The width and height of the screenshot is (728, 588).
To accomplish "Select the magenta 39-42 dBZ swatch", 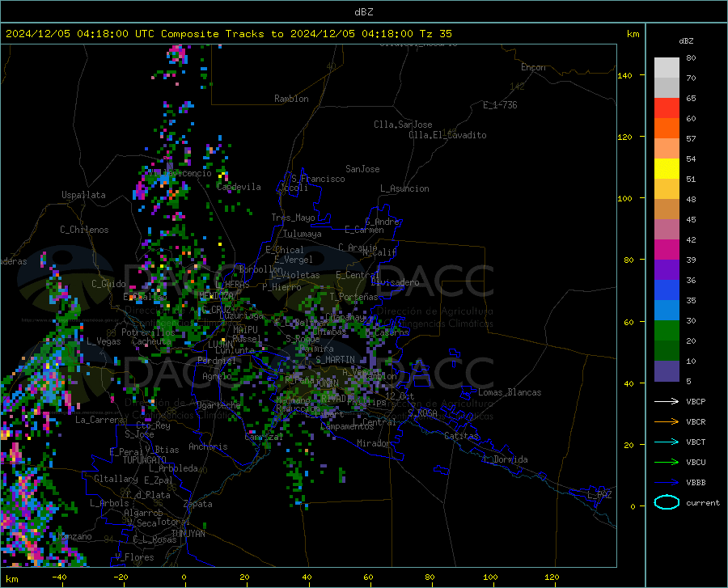I will [x=667, y=250].
